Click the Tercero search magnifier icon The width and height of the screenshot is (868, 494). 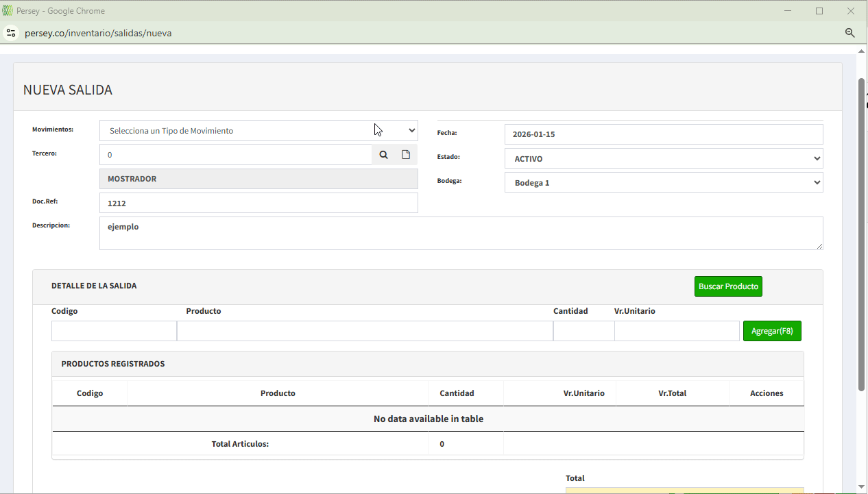tap(383, 155)
